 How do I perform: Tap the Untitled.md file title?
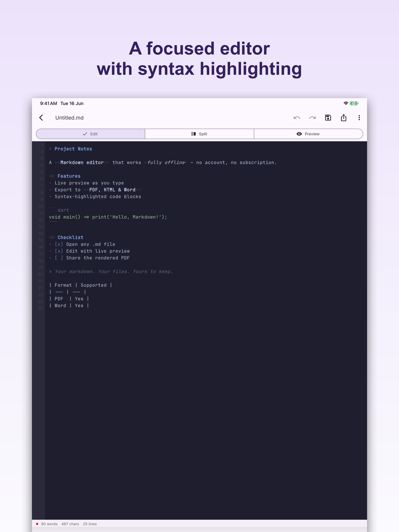[x=69, y=118]
